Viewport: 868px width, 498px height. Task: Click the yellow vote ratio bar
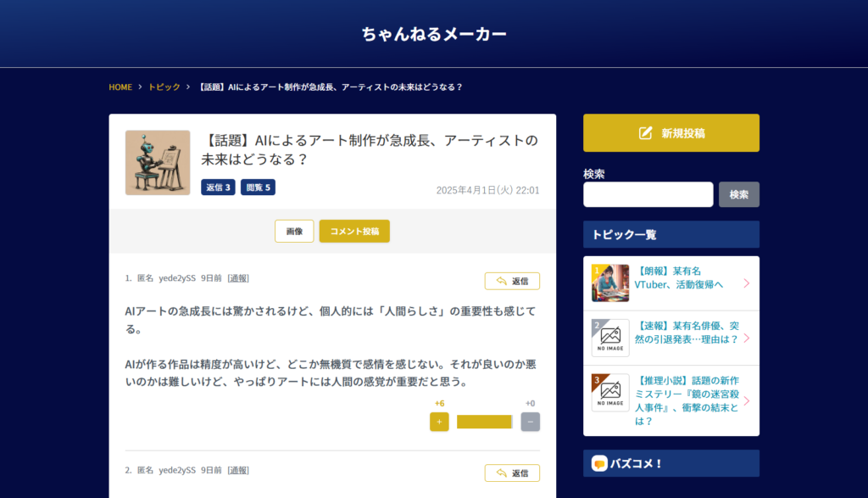[484, 422]
